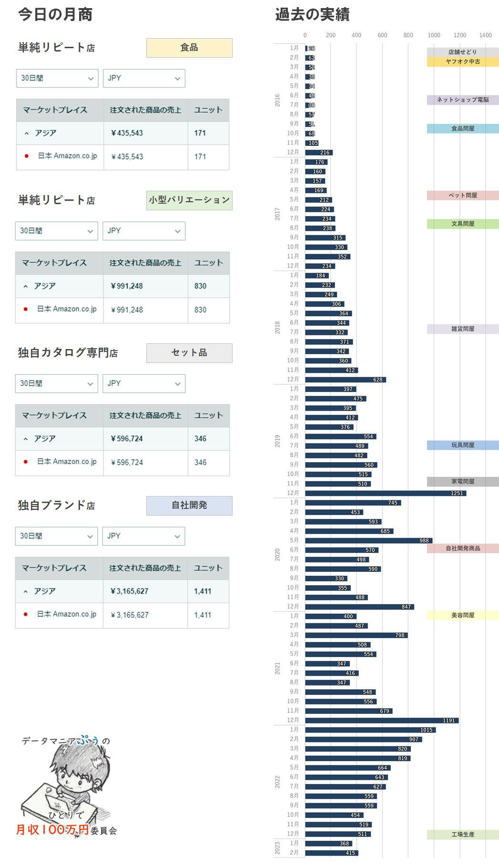Select the セット品 gray label

[189, 353]
